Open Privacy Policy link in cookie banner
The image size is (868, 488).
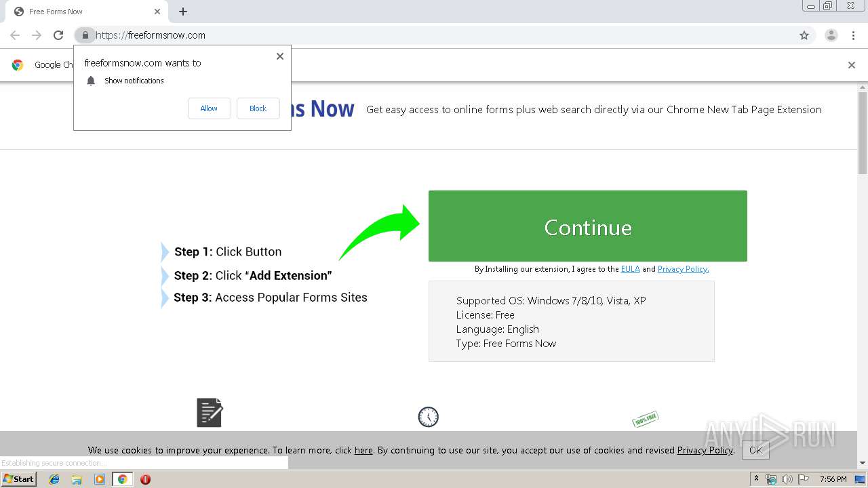coord(705,450)
